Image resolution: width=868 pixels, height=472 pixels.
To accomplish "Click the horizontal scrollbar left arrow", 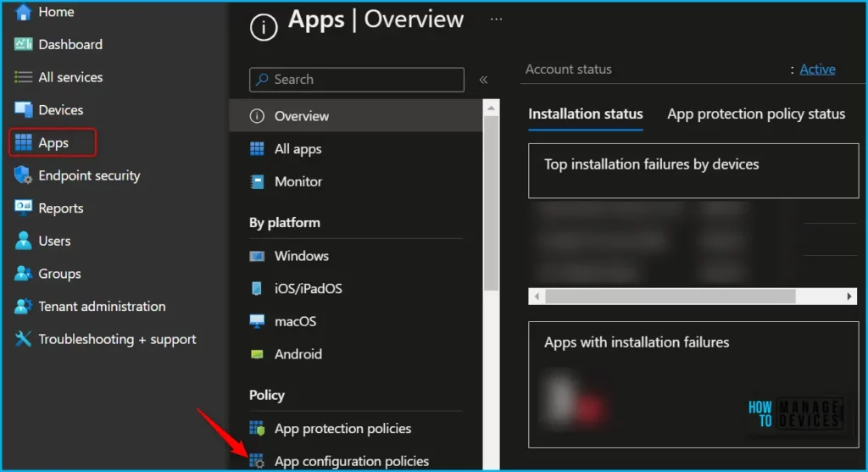I will point(537,297).
